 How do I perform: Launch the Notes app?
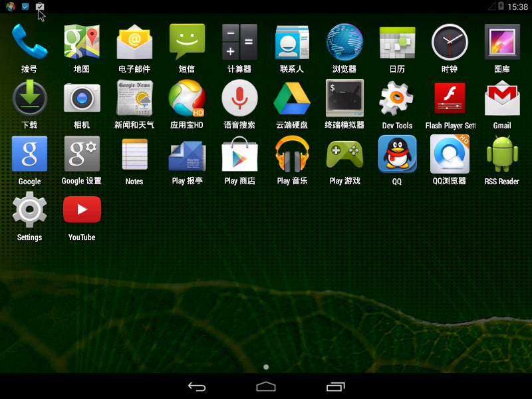click(135, 154)
